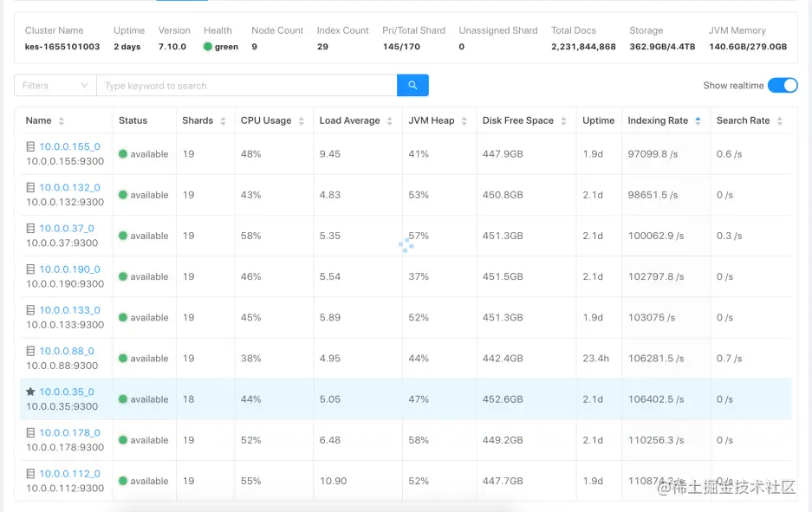Click the Status column header
The image size is (812, 512).
[133, 120]
